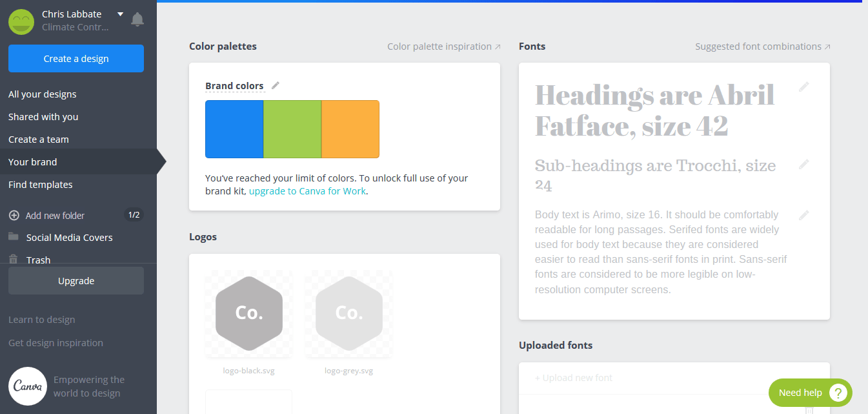Select Your brand in the sidebar
Image resolution: width=868 pixels, height=414 pixels.
(x=33, y=161)
